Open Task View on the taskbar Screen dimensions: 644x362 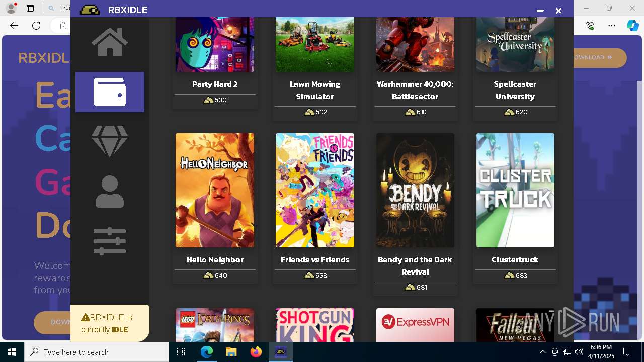coord(182,352)
